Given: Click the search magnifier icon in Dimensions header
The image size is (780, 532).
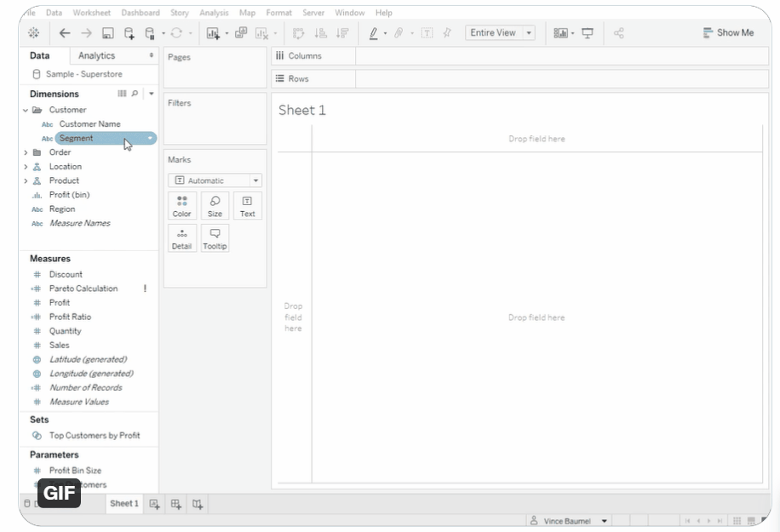Looking at the screenshot, I should (x=135, y=94).
